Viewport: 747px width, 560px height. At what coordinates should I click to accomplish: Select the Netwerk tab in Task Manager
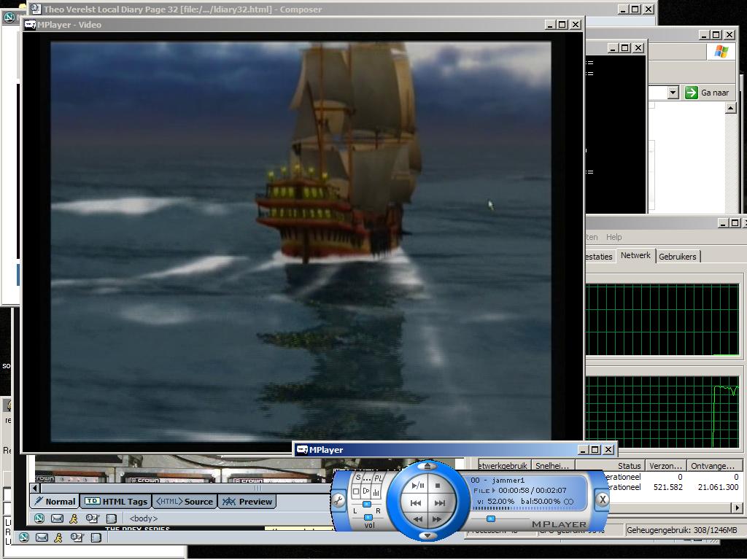pyautogui.click(x=635, y=255)
